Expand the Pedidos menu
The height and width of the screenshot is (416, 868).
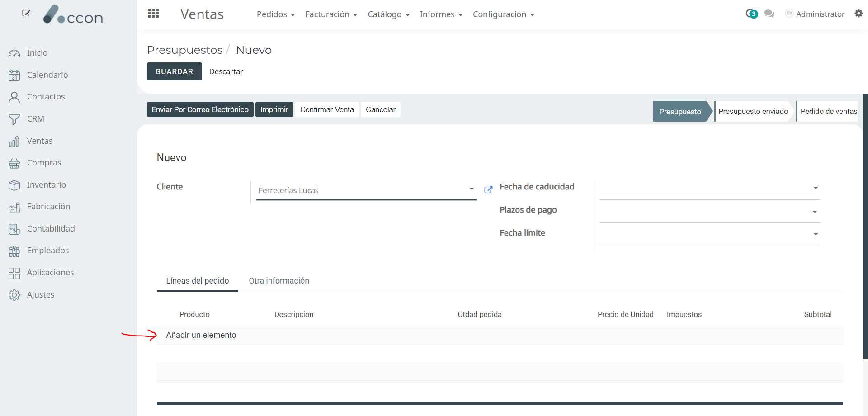(276, 14)
